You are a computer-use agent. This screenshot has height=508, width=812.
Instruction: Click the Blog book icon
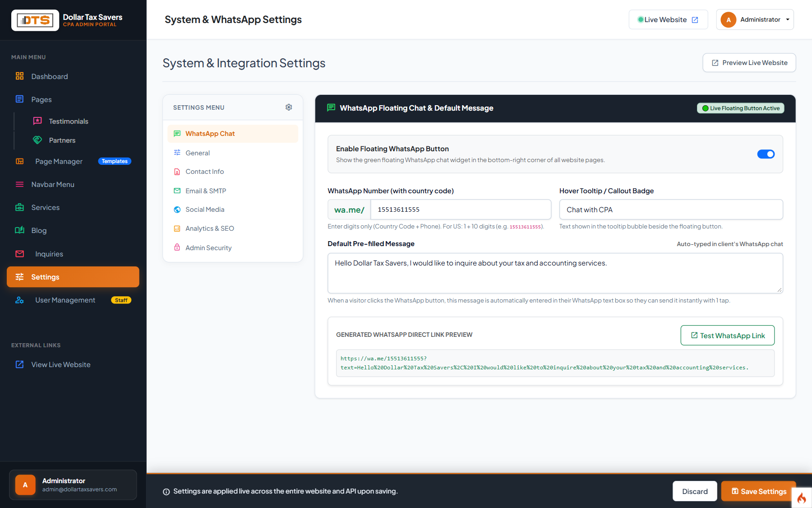click(x=19, y=230)
